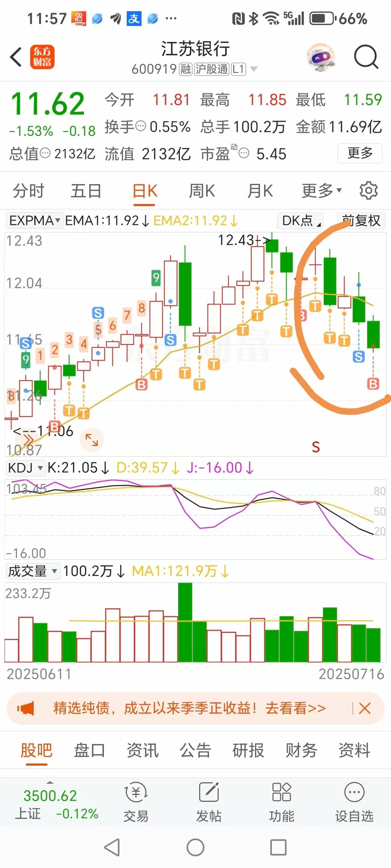This screenshot has height=868, width=391.
Task: Tap Android home navigation button
Action: 195,847
